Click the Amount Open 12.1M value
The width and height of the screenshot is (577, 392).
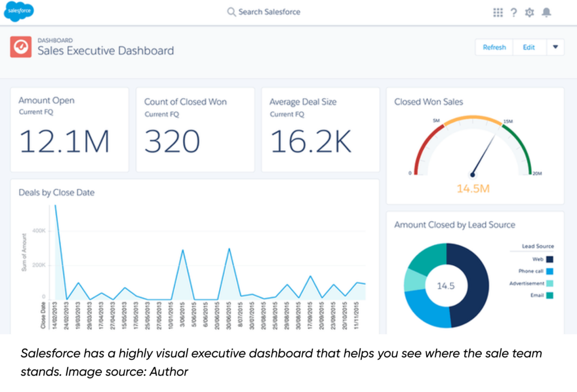[64, 141]
